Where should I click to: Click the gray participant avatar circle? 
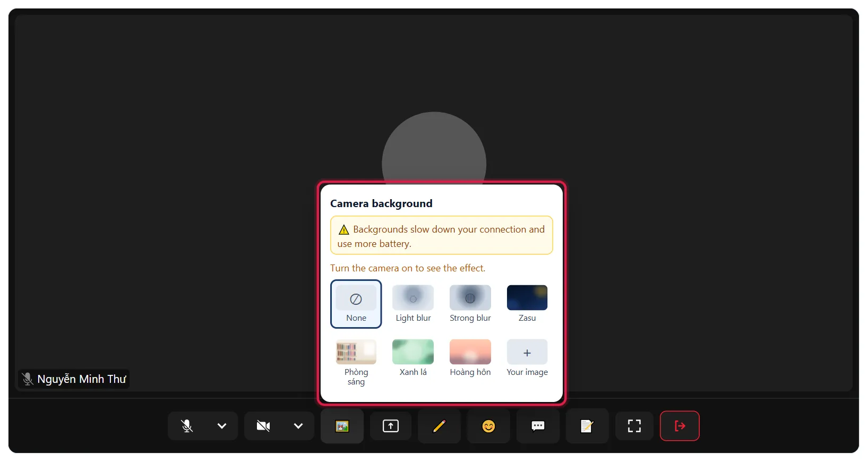[x=434, y=148]
